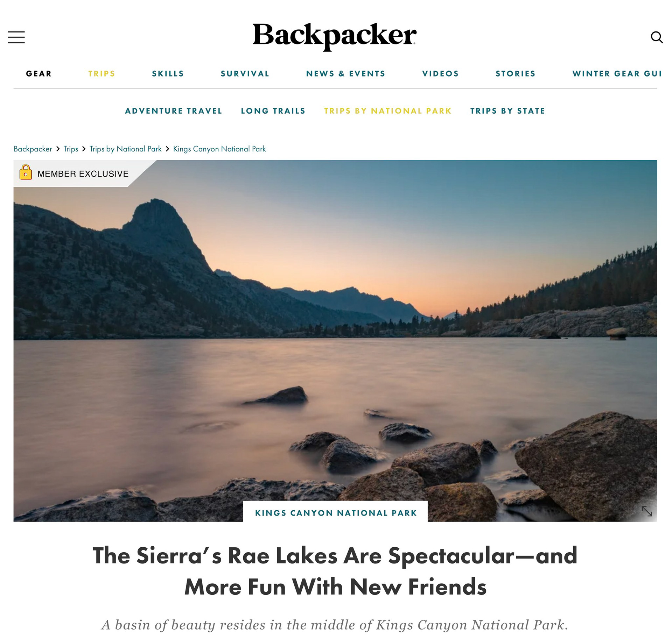Visit the Stories section
The width and height of the screenshot is (672, 639).
(516, 73)
